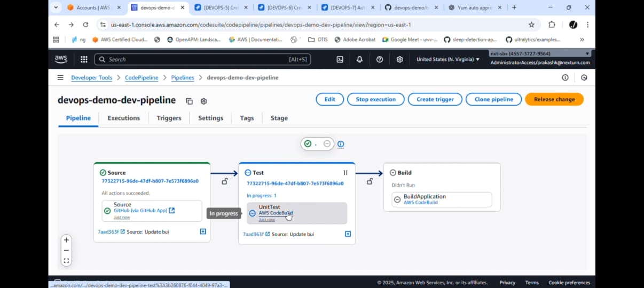
Task: Open the Stage tab
Action: [279, 118]
